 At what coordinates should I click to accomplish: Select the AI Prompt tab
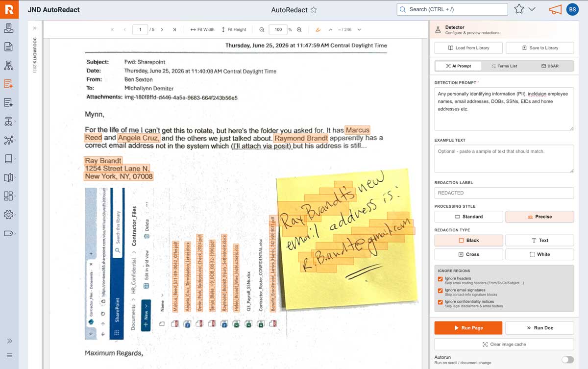(458, 66)
